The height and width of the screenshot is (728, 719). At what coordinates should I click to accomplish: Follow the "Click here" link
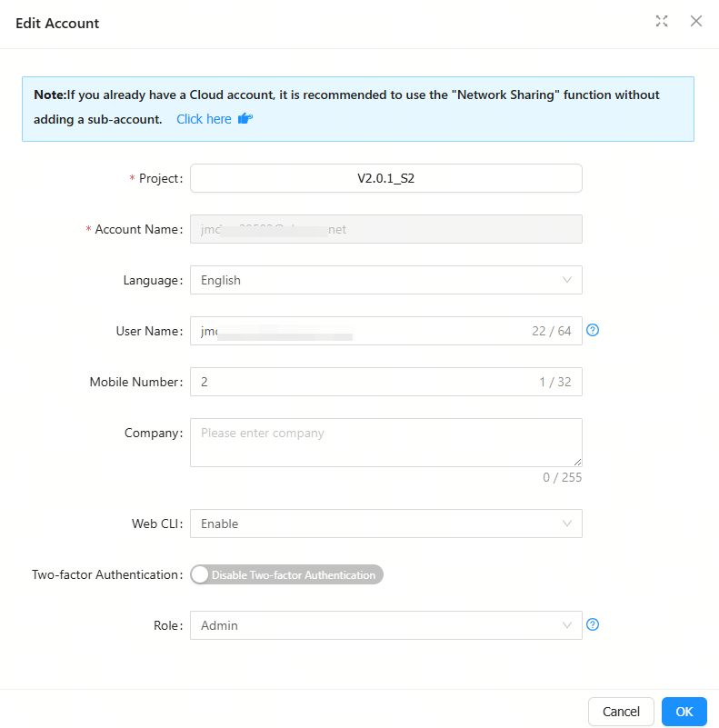pyautogui.click(x=204, y=119)
